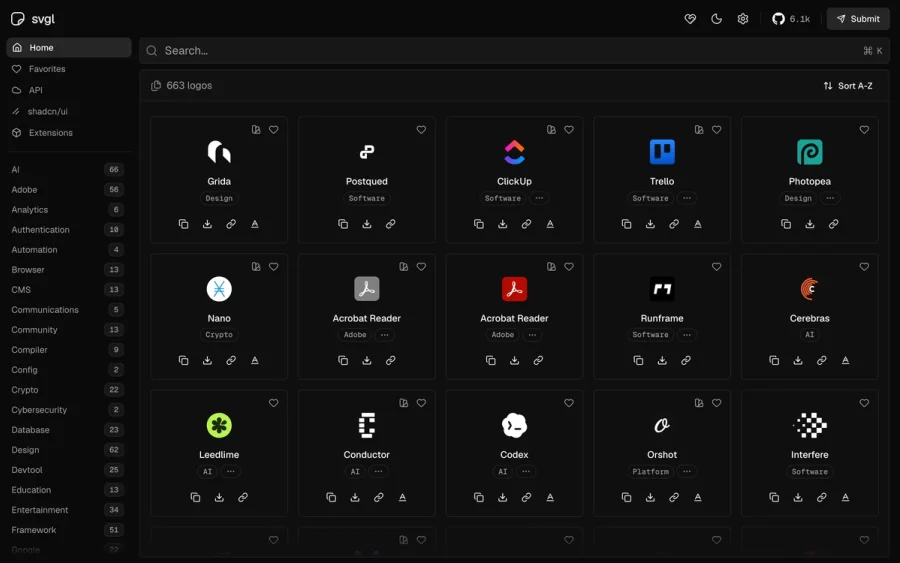The height and width of the screenshot is (563, 900).
Task: Filter by Framework category
Action: click(x=68, y=530)
